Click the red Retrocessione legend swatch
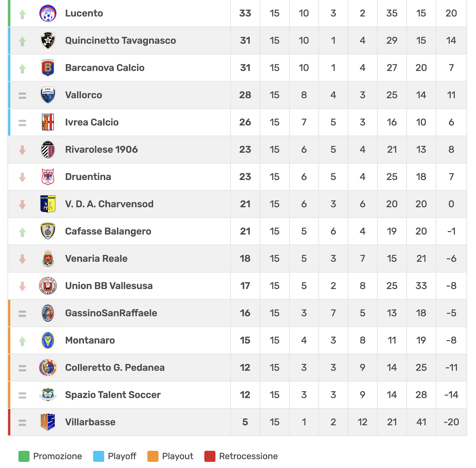This screenshot has height=468, width=476. (210, 456)
